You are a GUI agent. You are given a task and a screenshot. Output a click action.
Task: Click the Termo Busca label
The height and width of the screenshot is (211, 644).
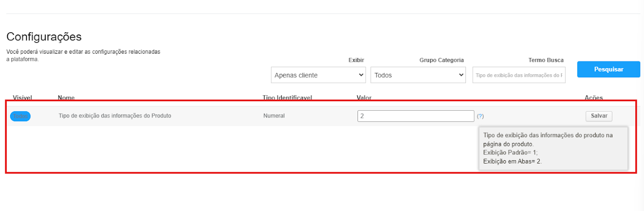click(546, 60)
